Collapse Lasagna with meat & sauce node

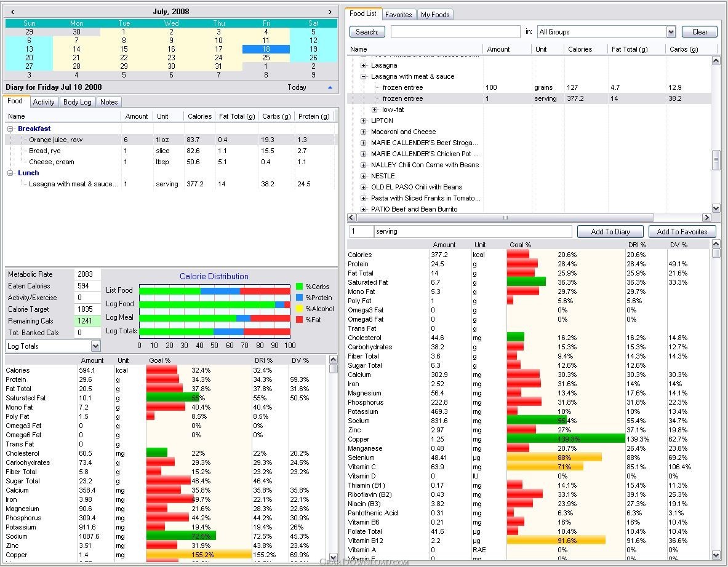click(363, 76)
